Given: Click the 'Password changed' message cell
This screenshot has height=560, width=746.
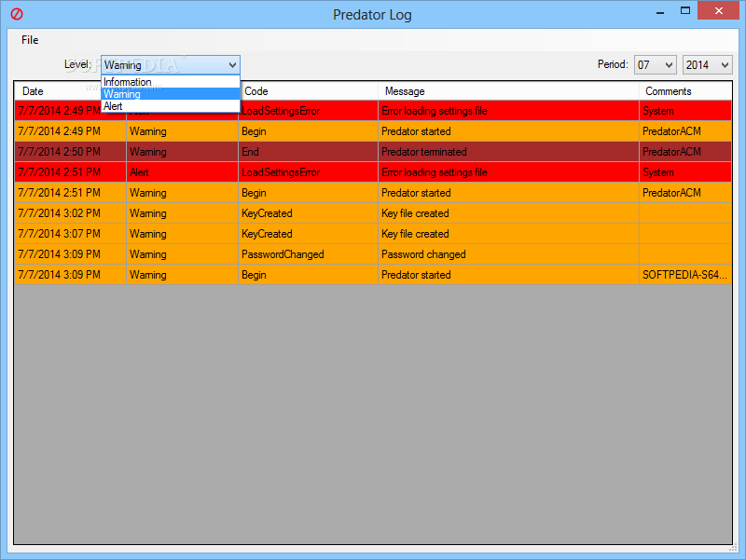Looking at the screenshot, I should pos(508,253).
